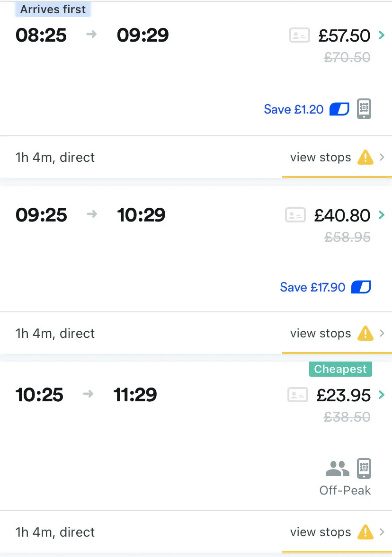The height and width of the screenshot is (557, 392).
Task: Click blue split-ticket icon next to Save £17.90
Action: (361, 287)
